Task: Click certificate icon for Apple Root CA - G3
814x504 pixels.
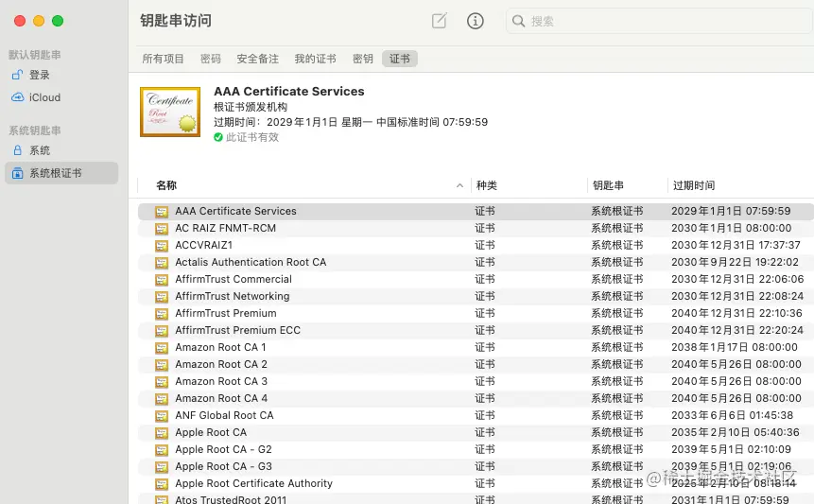Action: tap(162, 466)
